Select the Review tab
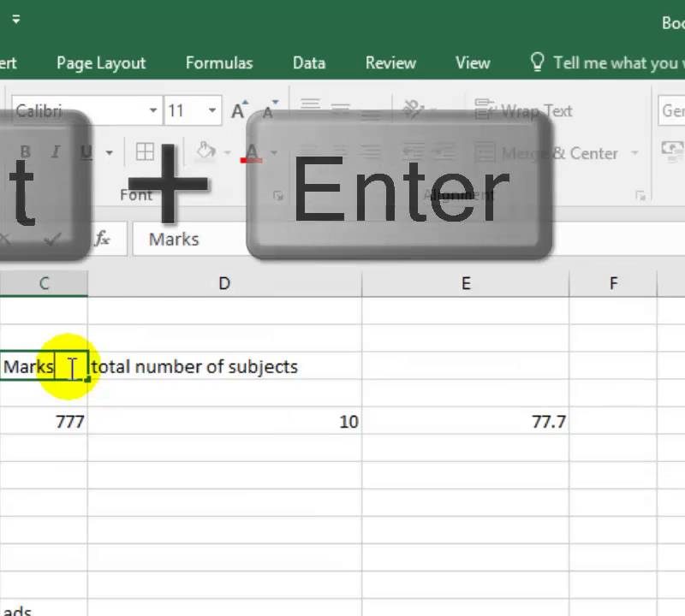This screenshot has height=616, width=685. tap(390, 62)
